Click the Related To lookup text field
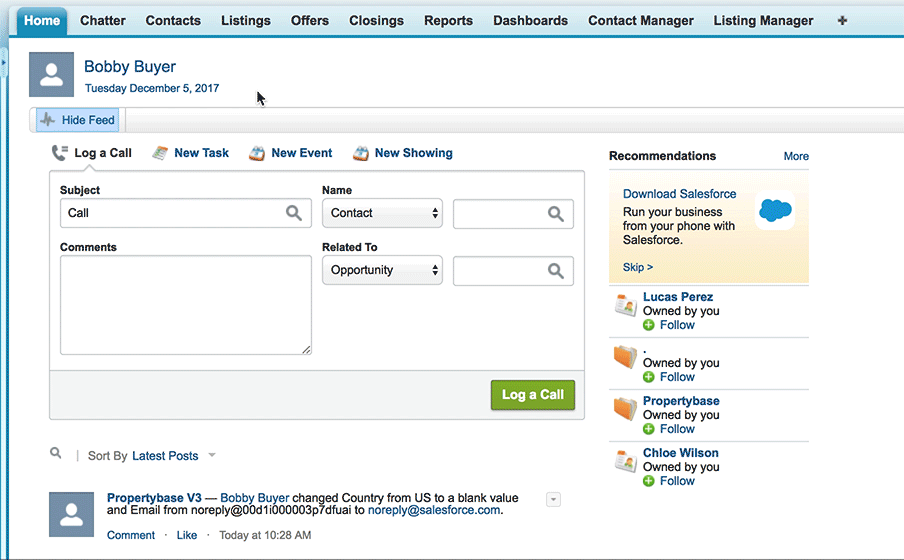 point(513,270)
